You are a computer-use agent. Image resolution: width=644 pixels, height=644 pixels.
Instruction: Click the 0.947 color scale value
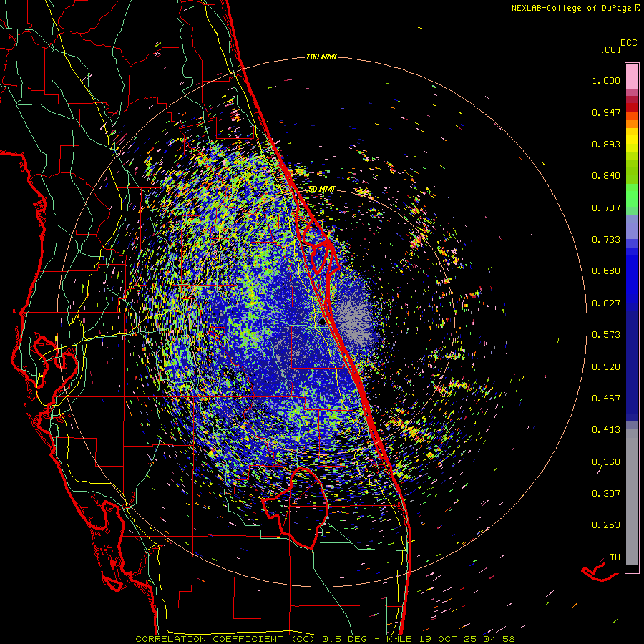(x=606, y=112)
